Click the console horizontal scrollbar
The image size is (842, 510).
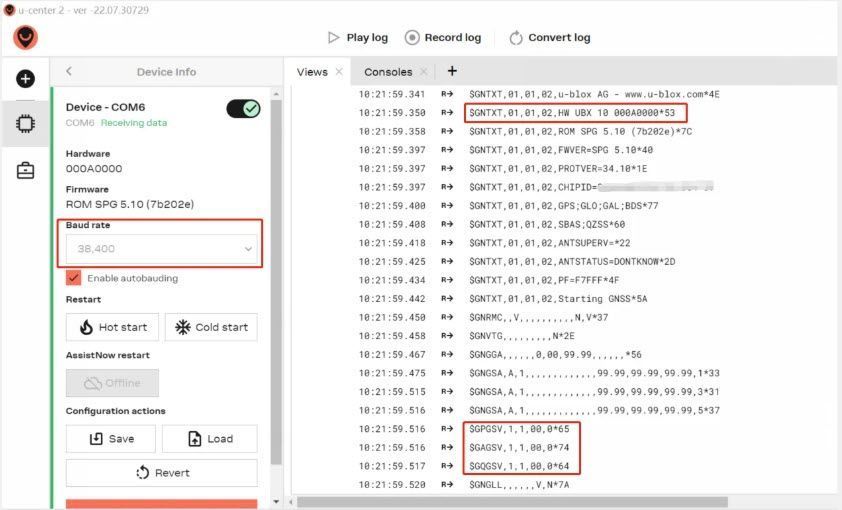(x=512, y=502)
